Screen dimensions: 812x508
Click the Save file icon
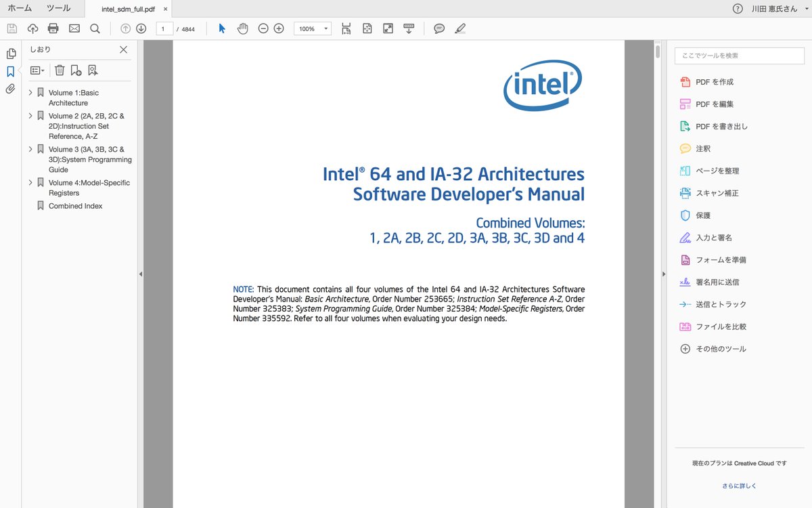(12, 28)
